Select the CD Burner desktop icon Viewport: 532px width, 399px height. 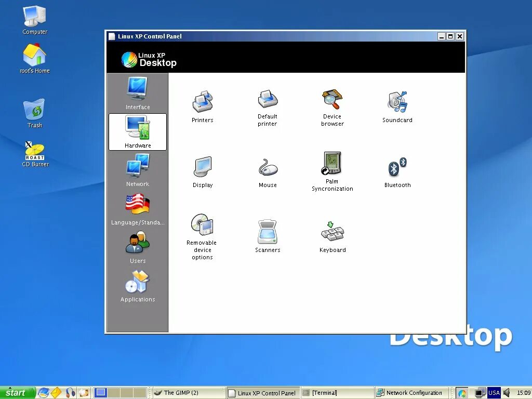[35, 154]
